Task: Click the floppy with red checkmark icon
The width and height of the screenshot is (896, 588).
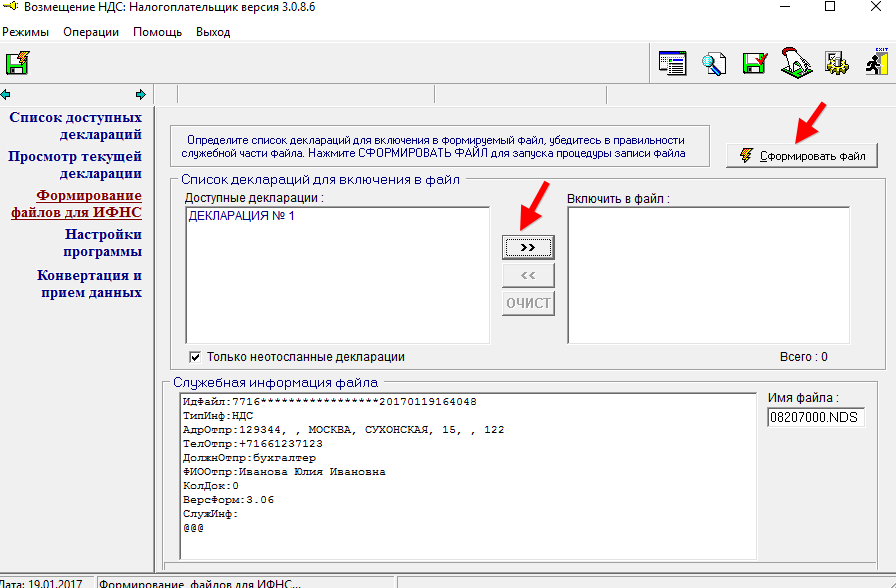Action: (x=754, y=63)
